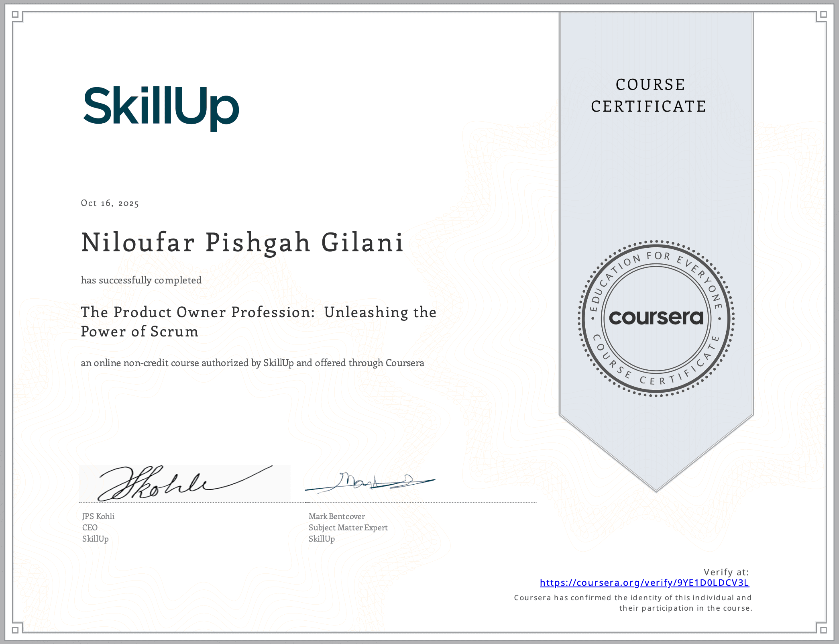Screen dimensions: 839x644
Task: Select the date Oct 16, 2025
Action: (110, 203)
